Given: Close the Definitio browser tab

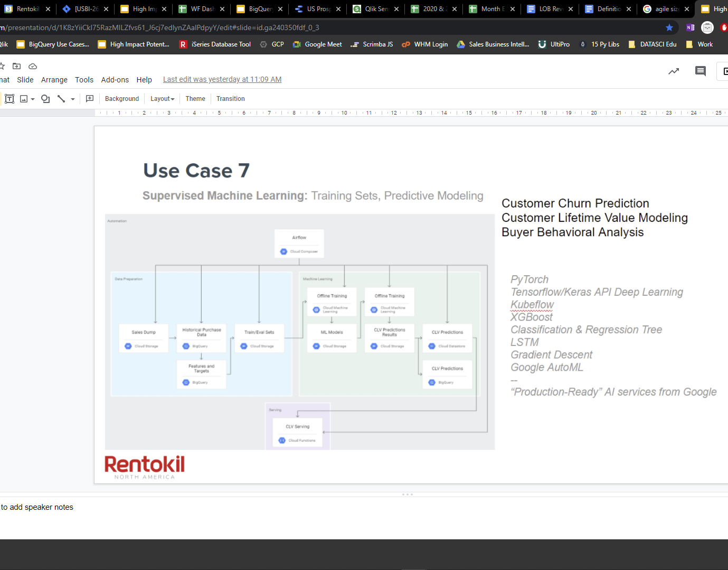Looking at the screenshot, I should click(629, 9).
